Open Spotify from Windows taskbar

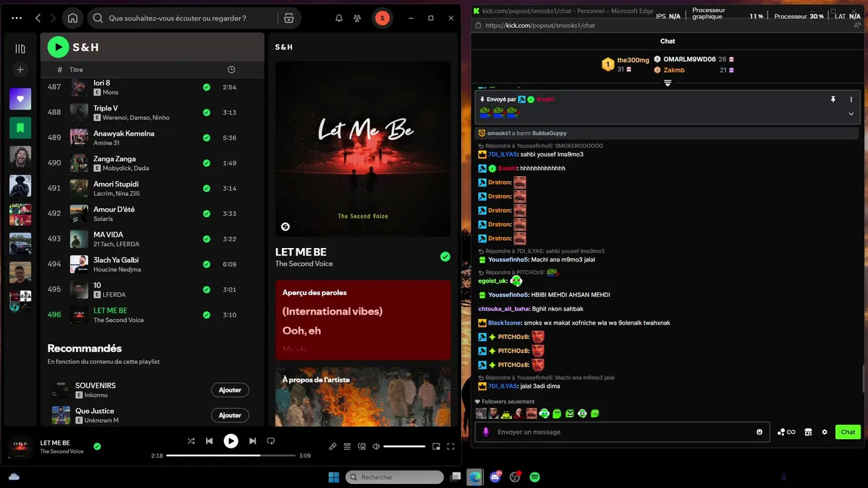click(534, 477)
